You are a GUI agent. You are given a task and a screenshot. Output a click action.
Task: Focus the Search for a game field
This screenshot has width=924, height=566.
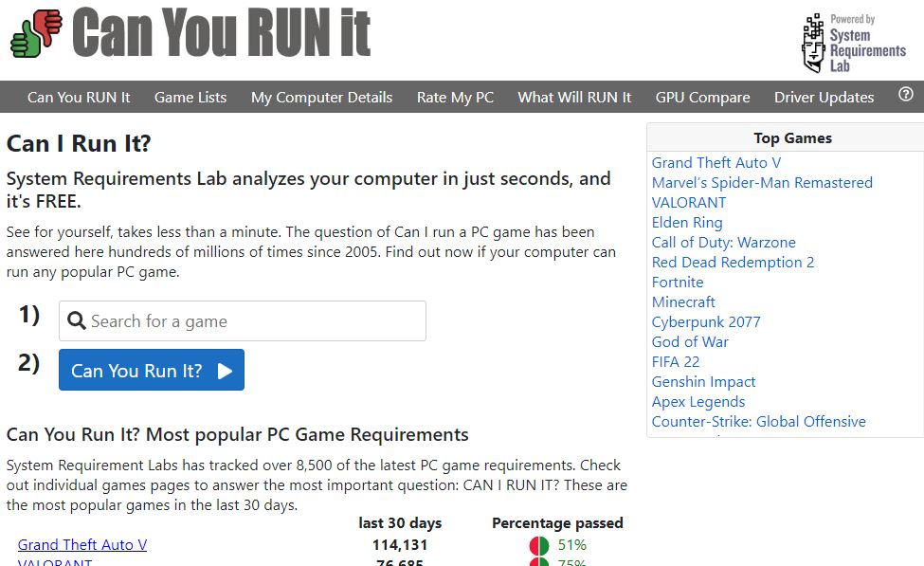point(243,320)
